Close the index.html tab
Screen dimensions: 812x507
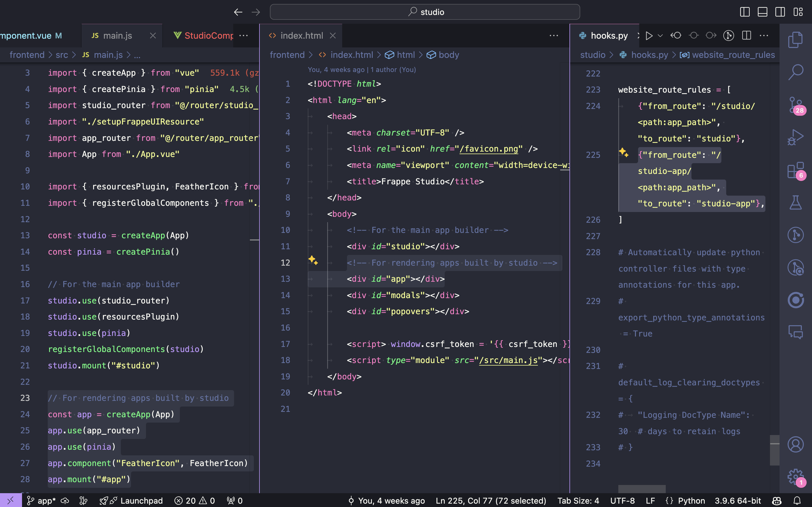point(333,36)
